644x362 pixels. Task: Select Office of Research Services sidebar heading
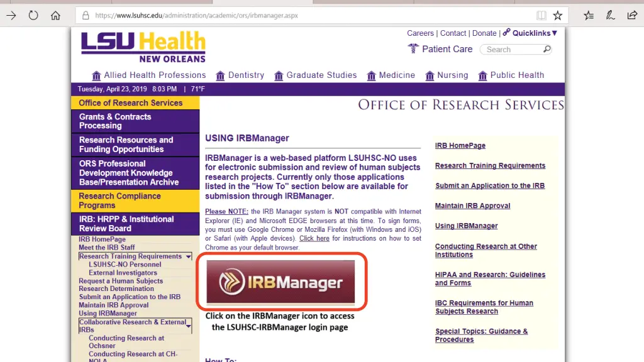(135, 103)
